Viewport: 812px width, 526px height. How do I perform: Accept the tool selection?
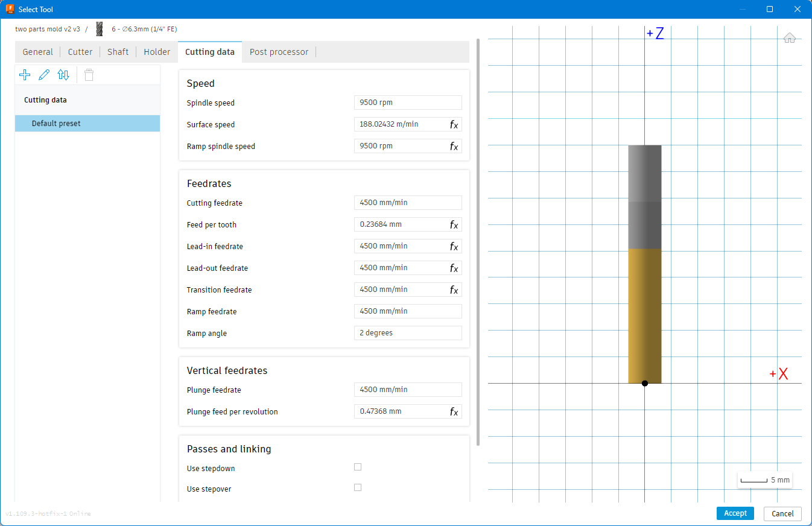tap(735, 513)
